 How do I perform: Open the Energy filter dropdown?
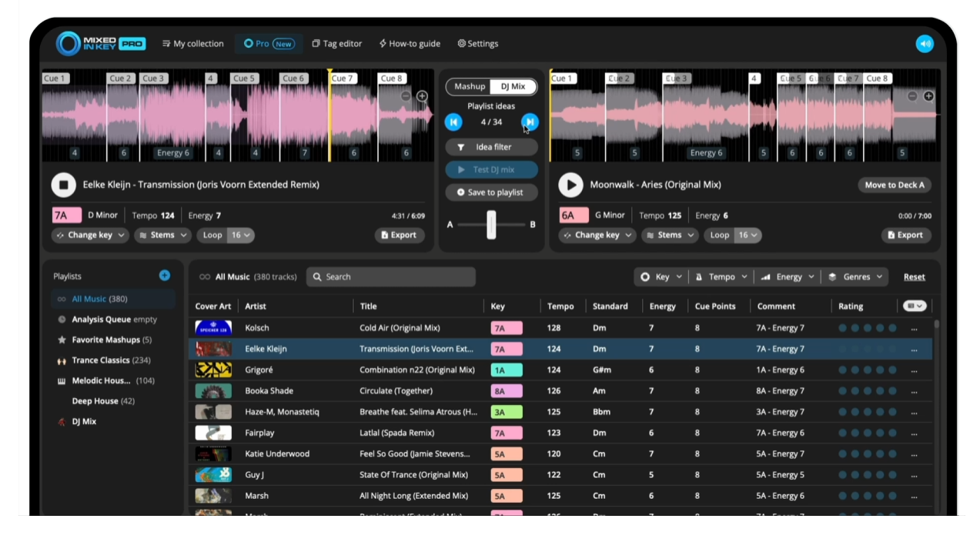788,277
